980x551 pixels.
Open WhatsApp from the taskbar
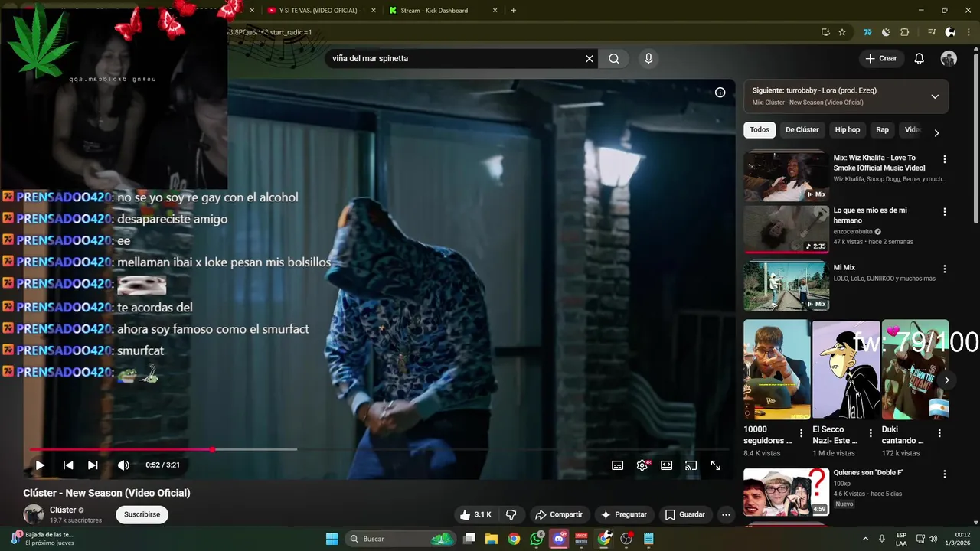[x=536, y=539]
